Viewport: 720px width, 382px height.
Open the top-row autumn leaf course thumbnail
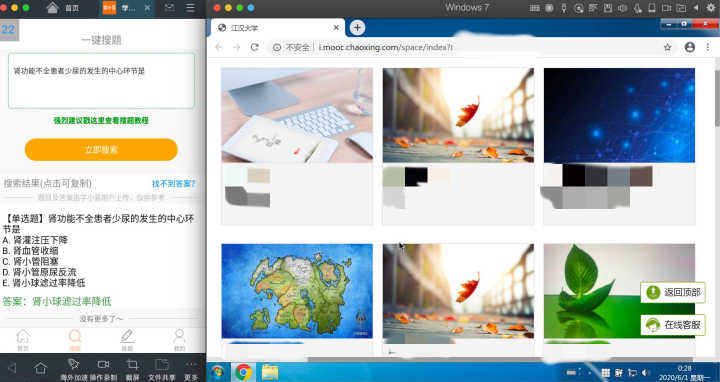(458, 115)
